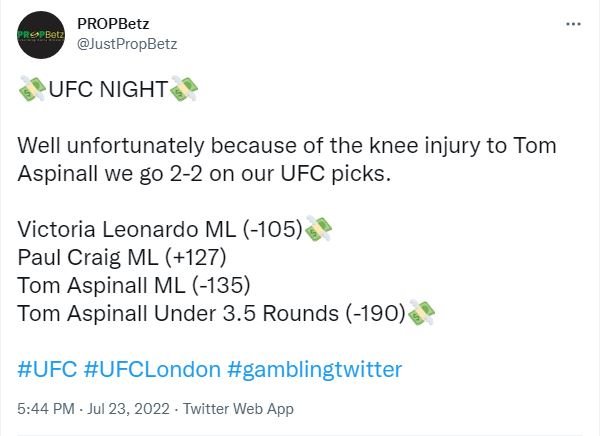This screenshot has height=436, width=610.
Task: Open the #UFC hashtag
Action: [x=46, y=369]
